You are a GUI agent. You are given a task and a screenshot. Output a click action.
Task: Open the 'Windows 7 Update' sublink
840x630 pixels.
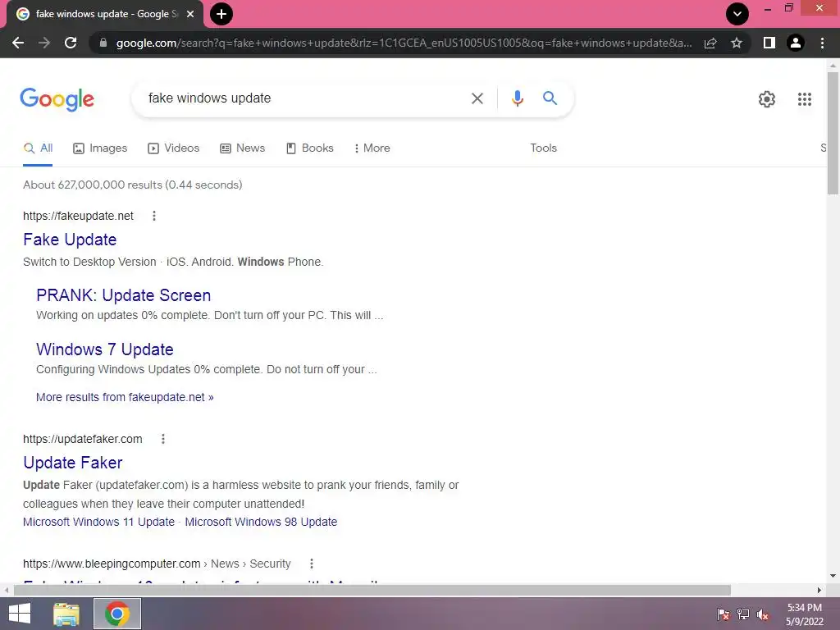click(x=104, y=349)
